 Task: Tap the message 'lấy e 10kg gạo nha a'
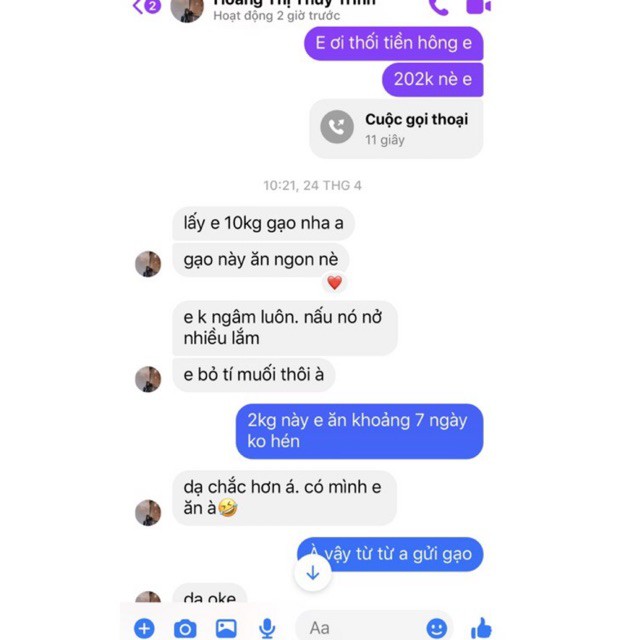(263, 223)
